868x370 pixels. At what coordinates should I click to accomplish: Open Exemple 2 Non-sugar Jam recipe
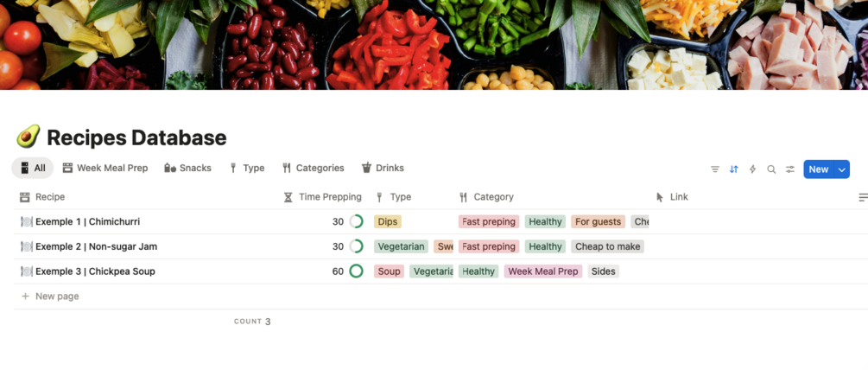(x=96, y=246)
